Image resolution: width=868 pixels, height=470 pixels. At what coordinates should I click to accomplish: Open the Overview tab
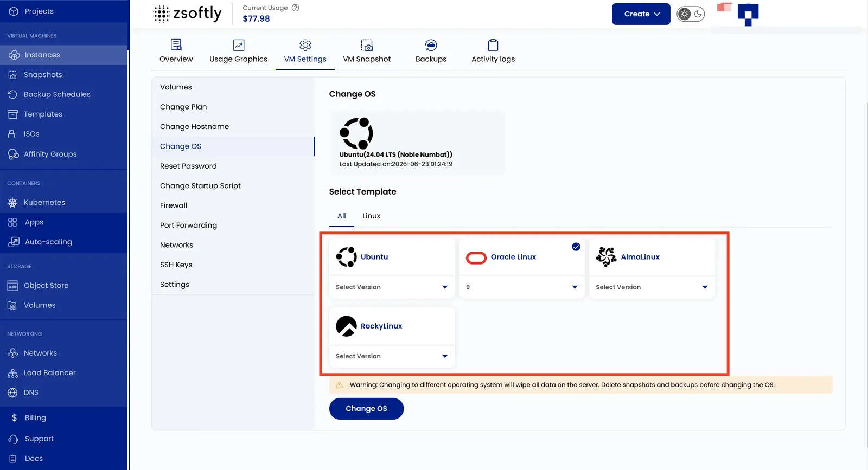coord(176,51)
